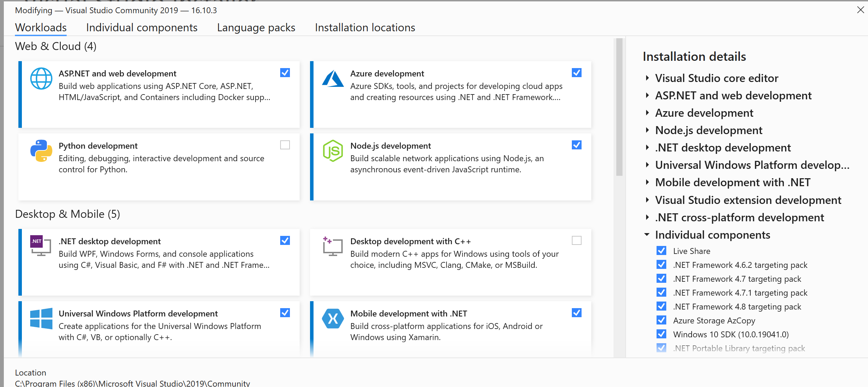Click the .NET desktop development icon
Image resolution: width=868 pixels, height=387 pixels.
41,246
